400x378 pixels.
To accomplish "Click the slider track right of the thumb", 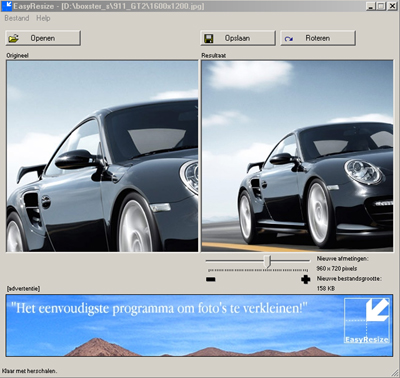I will pos(290,260).
